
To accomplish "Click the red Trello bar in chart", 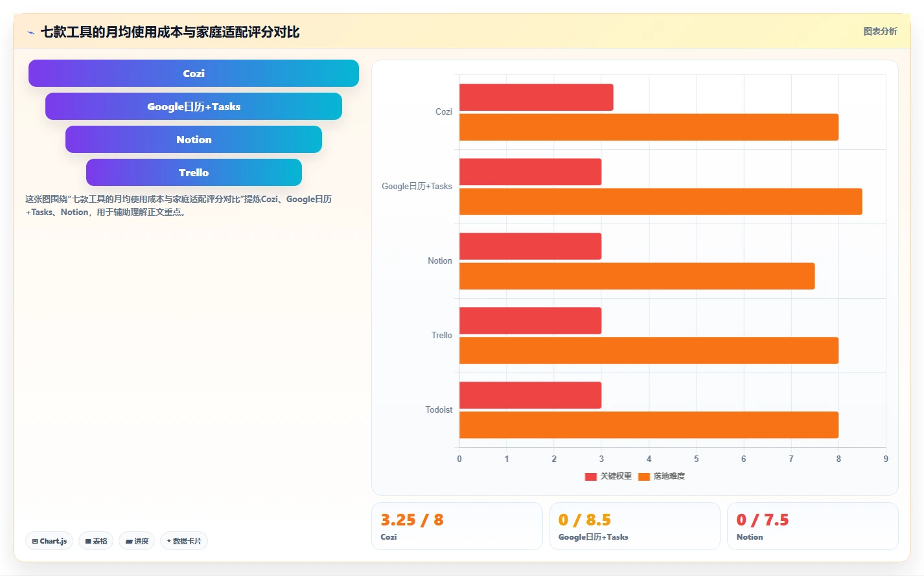I will (531, 321).
